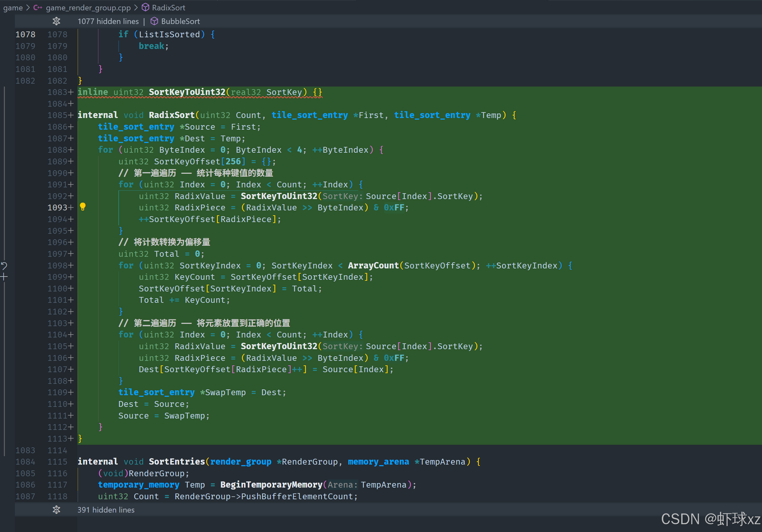The image size is (762, 532).
Task: Click the ArrayCount macro call on line 1098
Action: tap(373, 266)
